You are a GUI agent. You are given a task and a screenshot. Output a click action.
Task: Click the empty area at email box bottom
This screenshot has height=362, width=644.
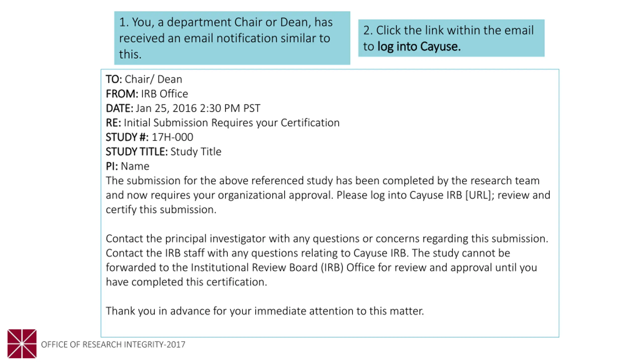pyautogui.click(x=330, y=327)
